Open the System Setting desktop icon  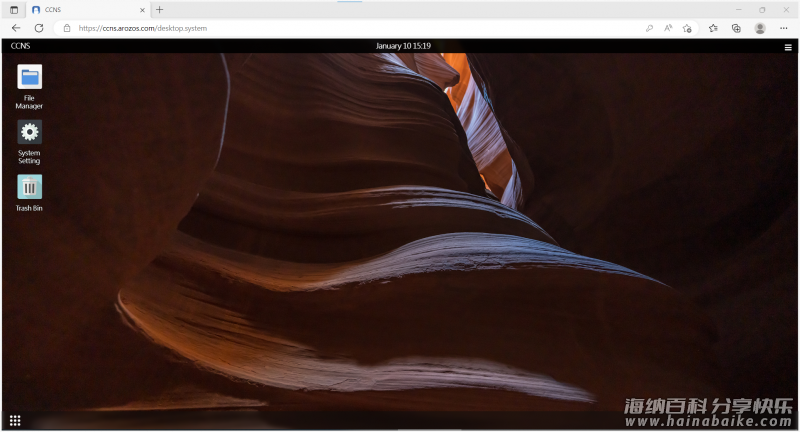point(29,142)
